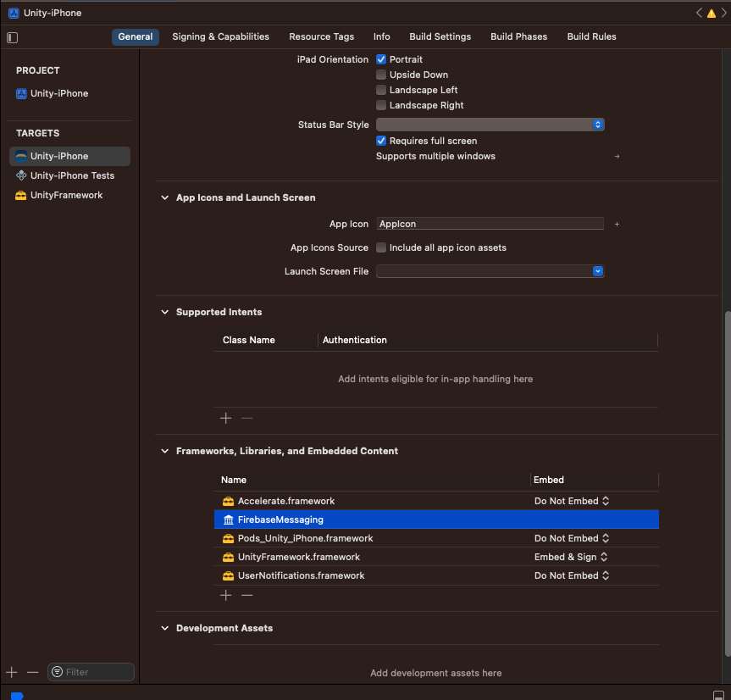Check Include all app icon assets
Screen dimensions: 731x700
click(381, 247)
